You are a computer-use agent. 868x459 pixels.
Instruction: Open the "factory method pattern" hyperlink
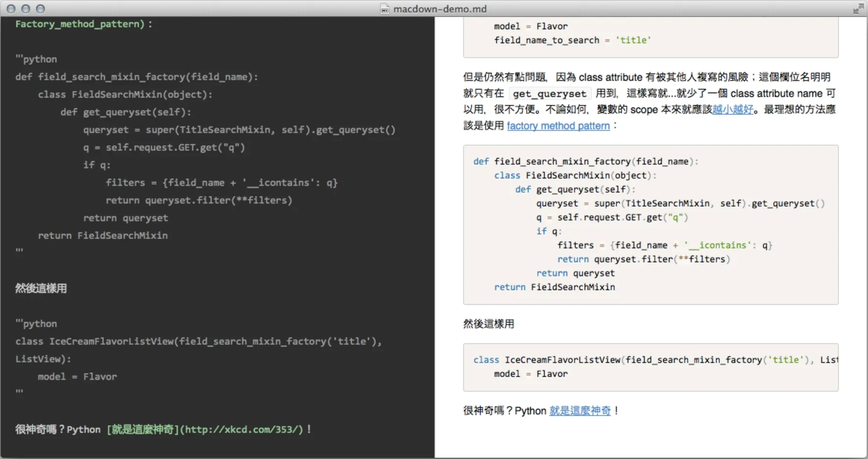click(558, 126)
